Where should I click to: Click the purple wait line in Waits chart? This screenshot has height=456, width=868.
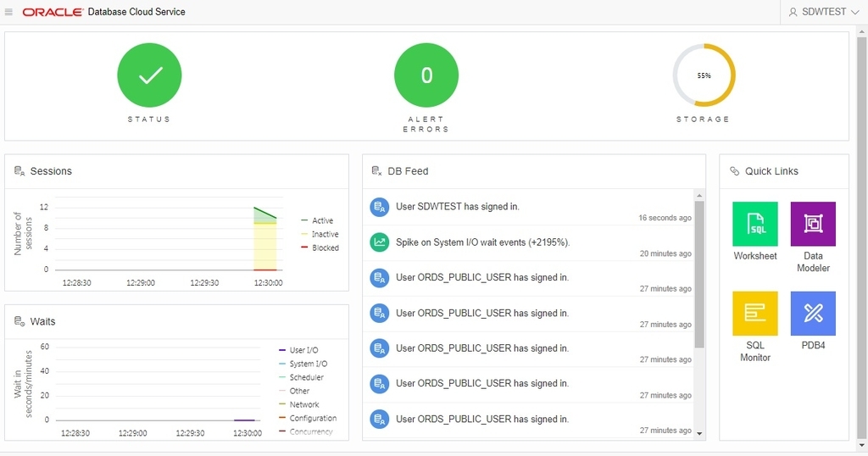[245, 420]
